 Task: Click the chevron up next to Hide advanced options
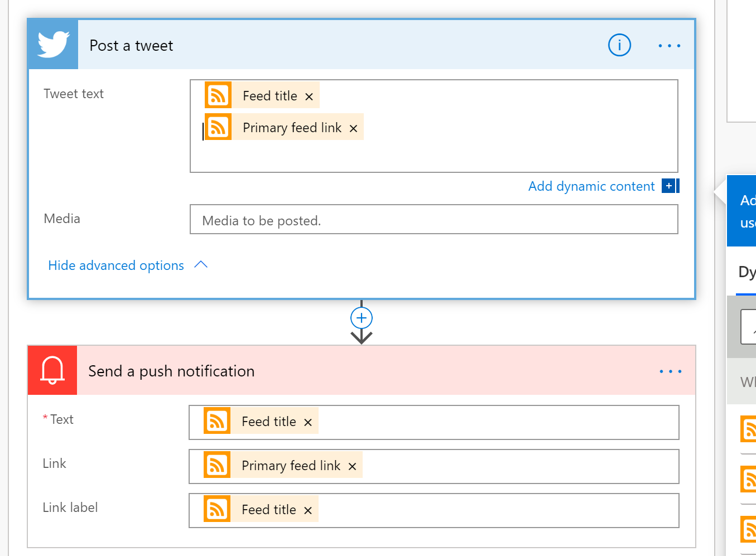tap(201, 265)
